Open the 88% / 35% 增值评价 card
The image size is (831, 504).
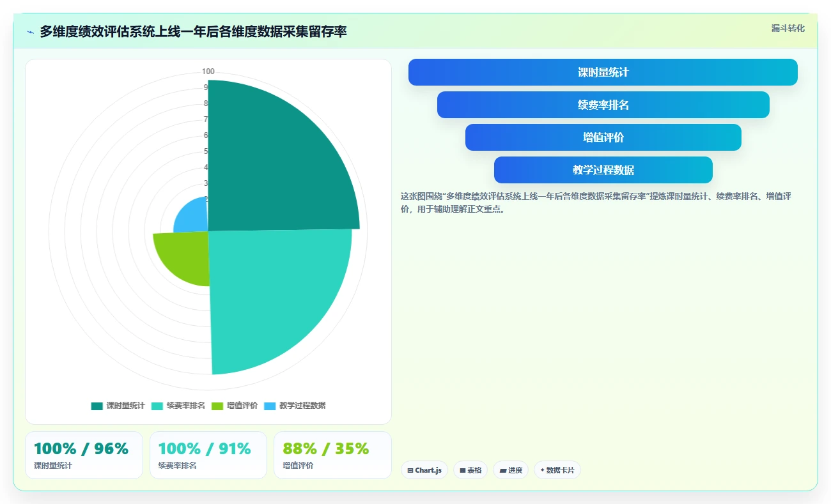332,455
